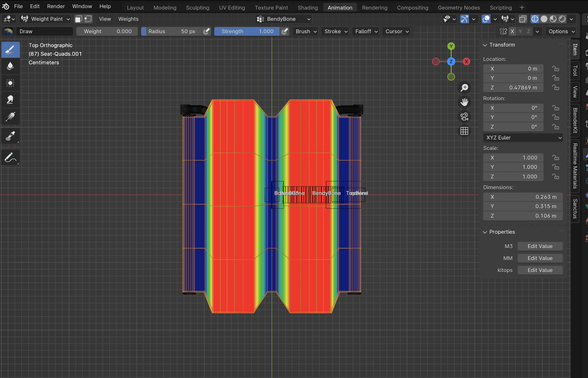Click the Blender logo icon
The height and width of the screenshot is (378, 588).
(6, 6)
